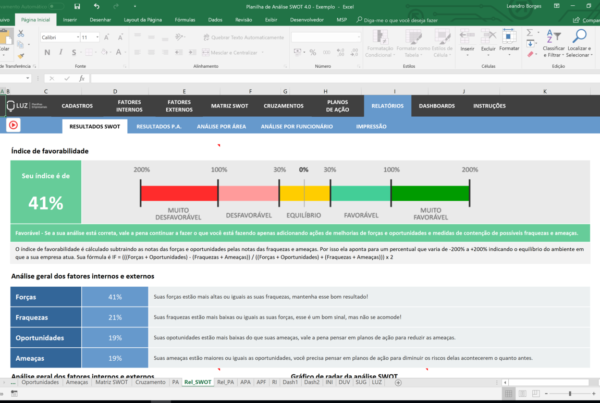Expand the Alinhamento group dialog launcher
Image resolution: width=600 pixels, height=403 pixels.
[x=285, y=66]
